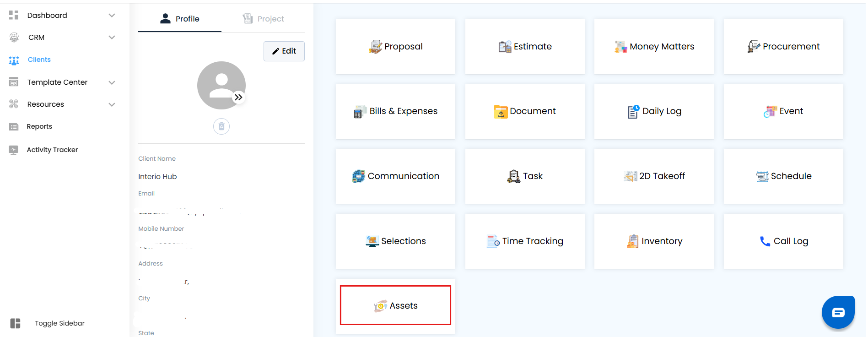Click the delete profile photo trash icon
The image size is (868, 337).
tap(221, 126)
